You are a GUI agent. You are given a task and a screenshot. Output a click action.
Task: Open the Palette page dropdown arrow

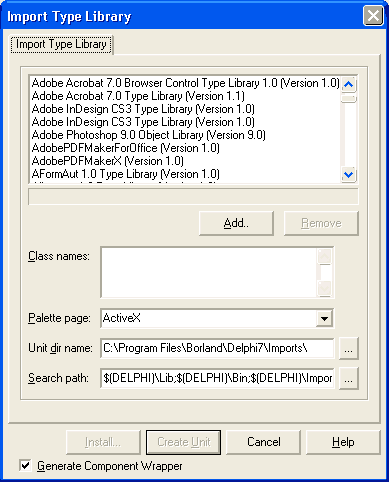tap(324, 318)
